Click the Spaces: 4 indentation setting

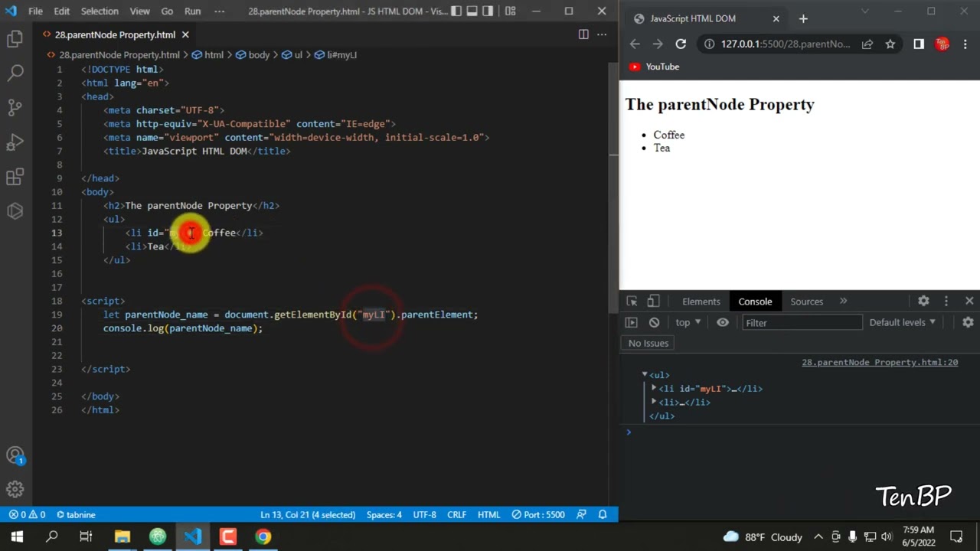(x=384, y=515)
